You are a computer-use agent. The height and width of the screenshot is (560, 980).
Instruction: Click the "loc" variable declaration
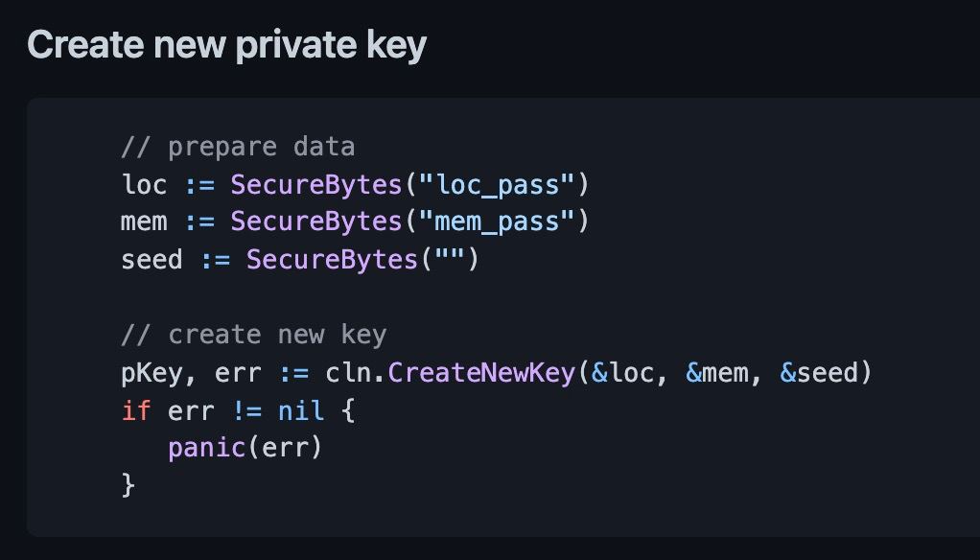tap(145, 185)
